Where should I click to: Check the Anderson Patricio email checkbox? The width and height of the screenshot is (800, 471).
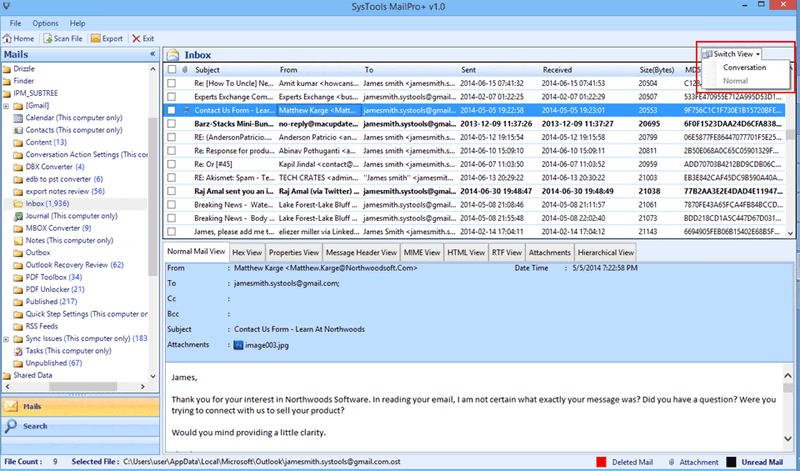click(x=171, y=137)
